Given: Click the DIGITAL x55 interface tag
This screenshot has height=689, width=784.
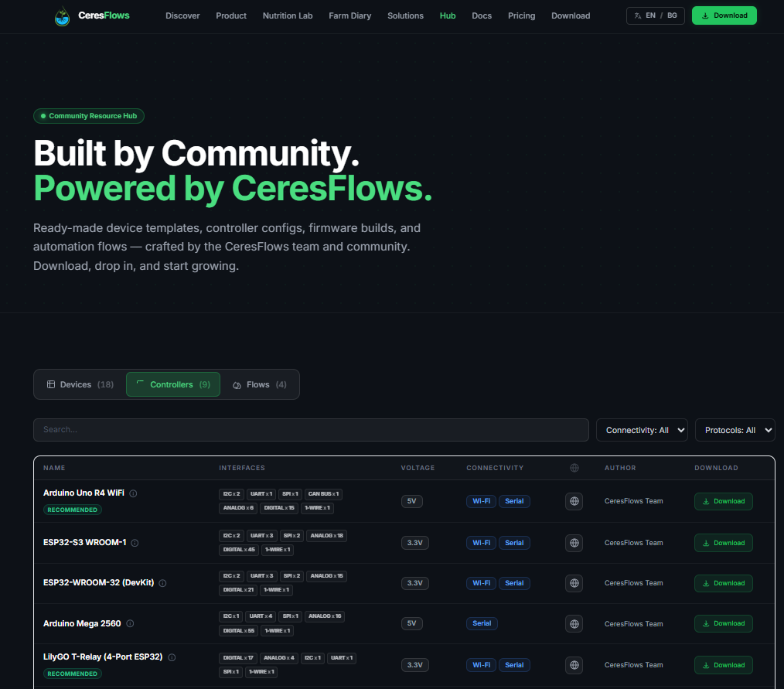Looking at the screenshot, I should (238, 631).
